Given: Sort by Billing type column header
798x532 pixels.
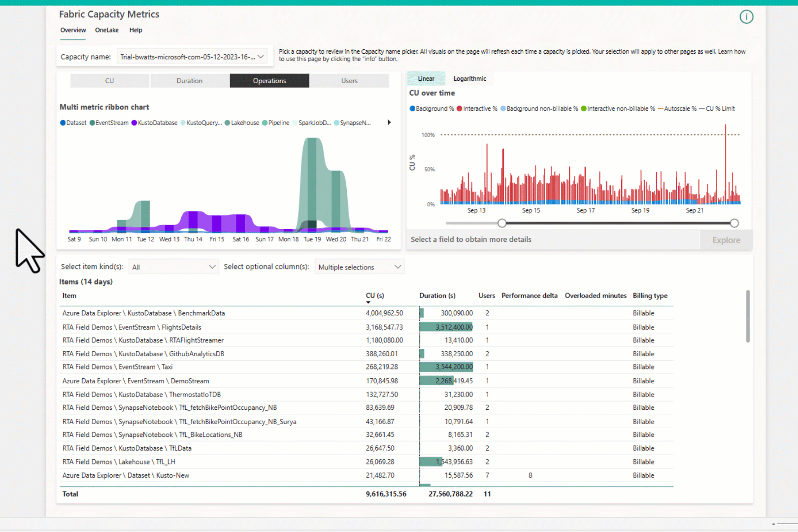Looking at the screenshot, I should (x=650, y=296).
